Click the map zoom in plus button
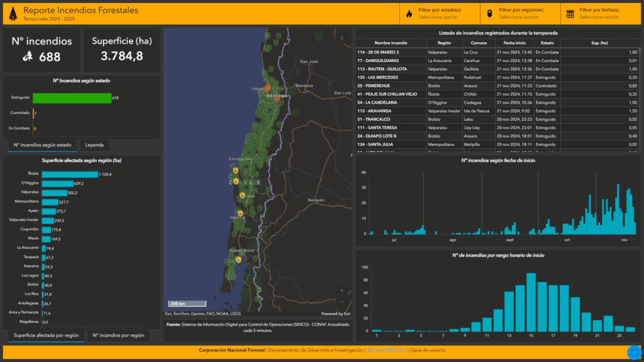The image size is (644, 362). click(x=341, y=291)
